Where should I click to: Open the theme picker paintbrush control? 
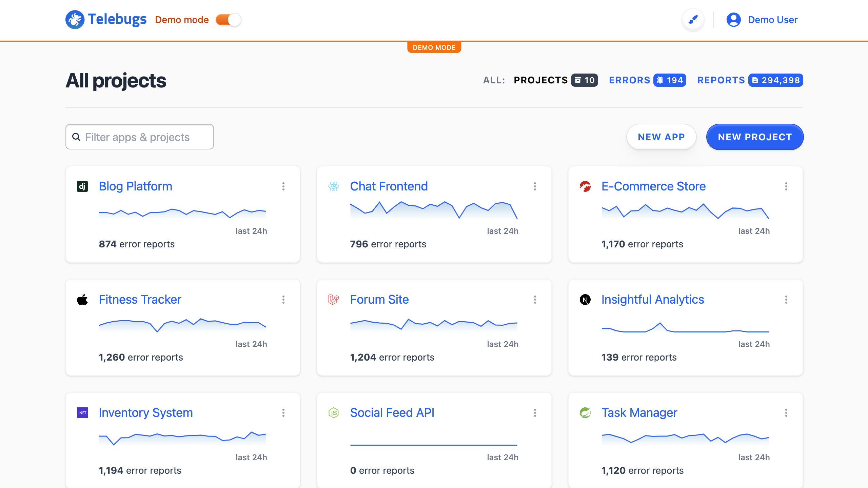point(693,20)
